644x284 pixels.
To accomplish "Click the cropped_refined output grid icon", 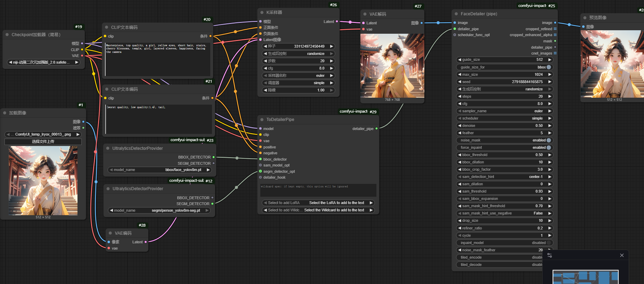I will 555,29.
